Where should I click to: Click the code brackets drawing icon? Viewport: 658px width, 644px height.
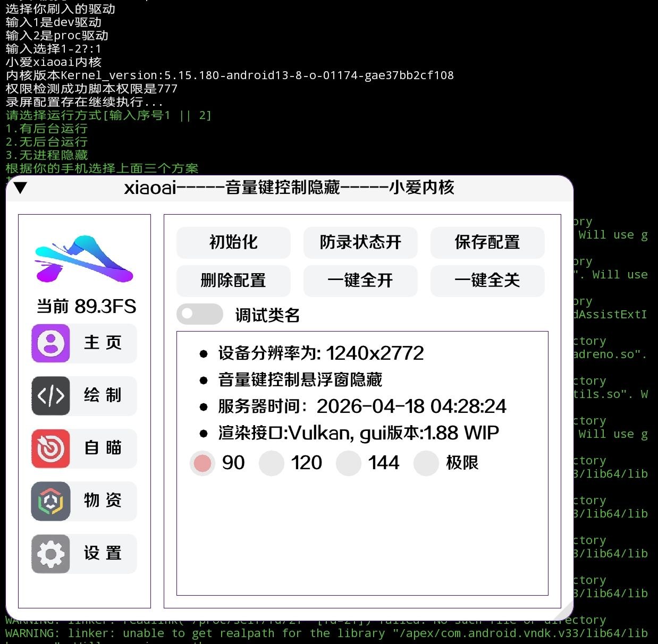click(x=51, y=396)
